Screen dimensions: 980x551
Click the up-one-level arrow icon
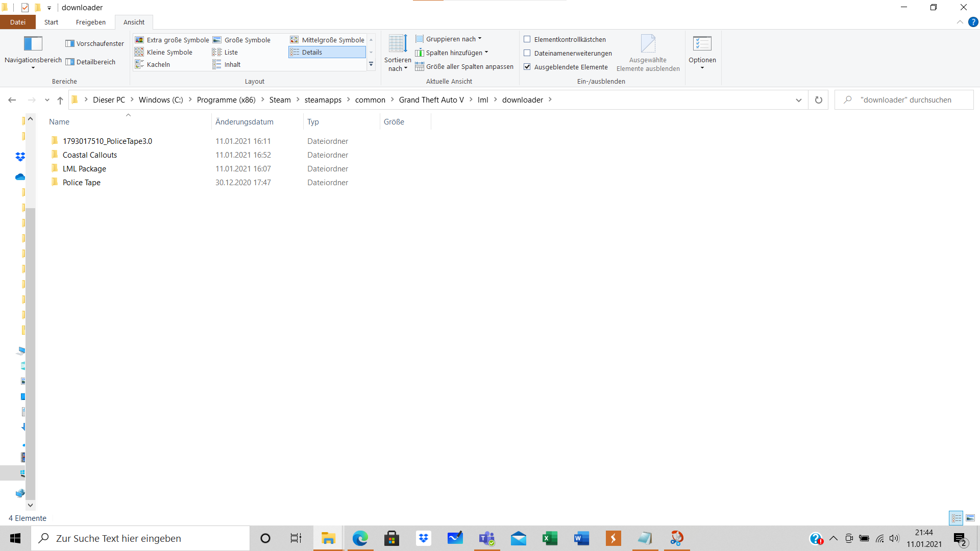coord(60,100)
